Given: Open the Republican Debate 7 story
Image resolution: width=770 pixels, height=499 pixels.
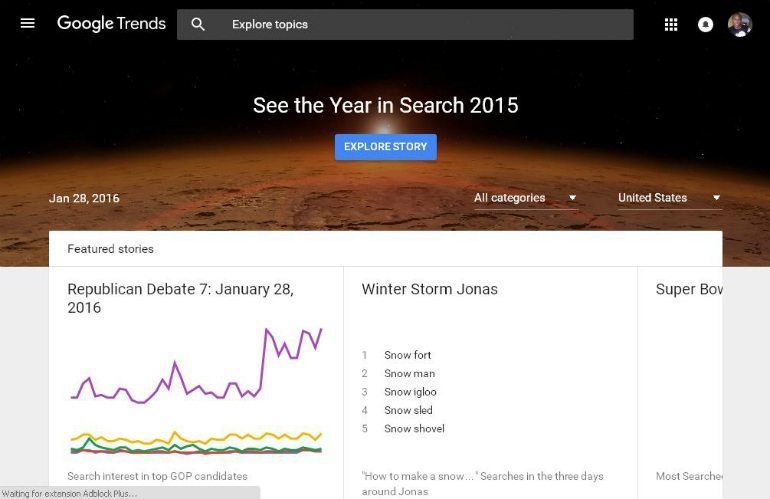Looking at the screenshot, I should (x=181, y=298).
